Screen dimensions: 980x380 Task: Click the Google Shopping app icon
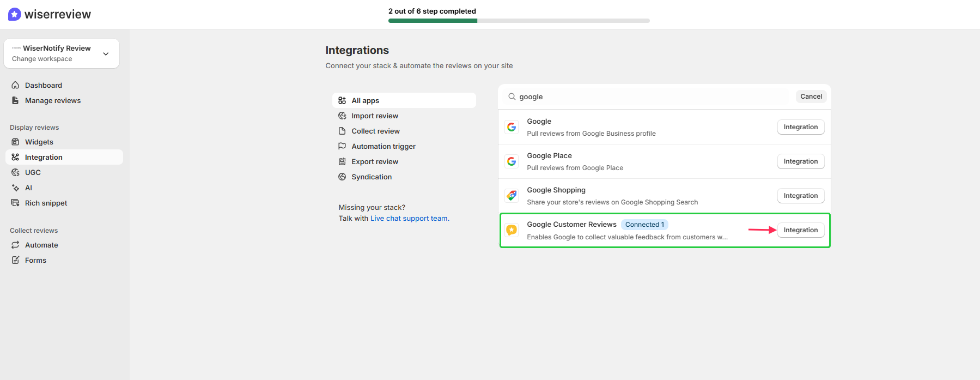coord(512,196)
